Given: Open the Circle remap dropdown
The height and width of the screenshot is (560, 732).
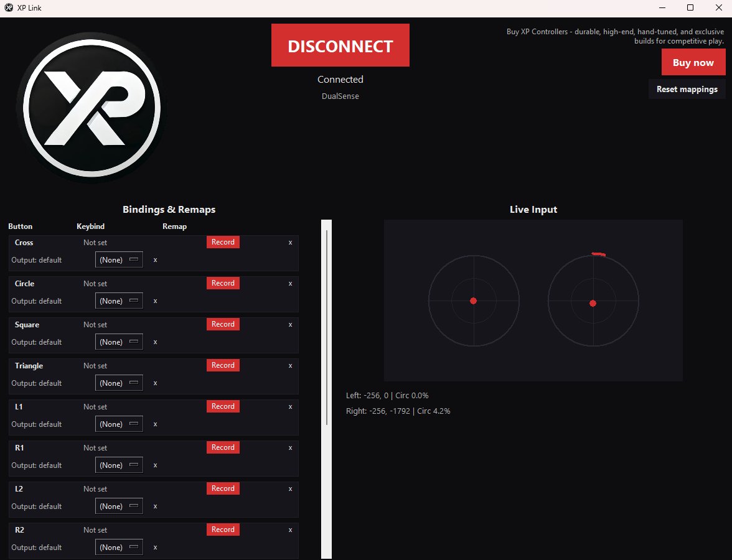Looking at the screenshot, I should [x=119, y=301].
